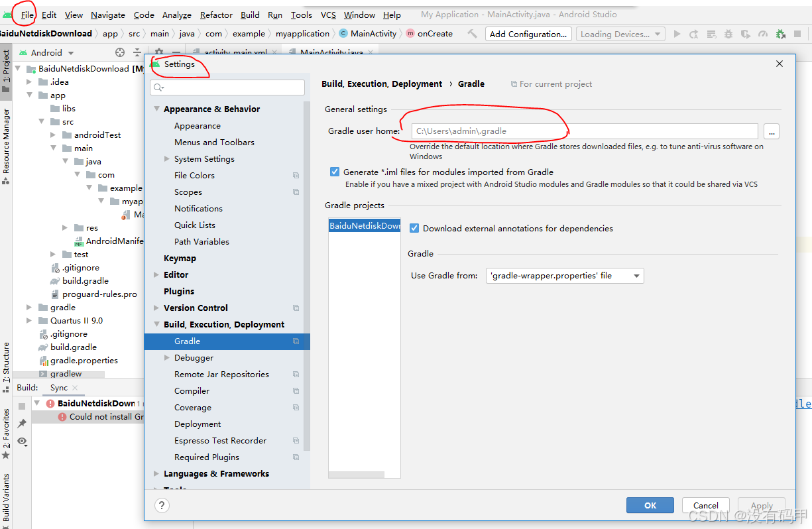
Task: Click the Apply Changes and Restart icon
Action: click(694, 34)
